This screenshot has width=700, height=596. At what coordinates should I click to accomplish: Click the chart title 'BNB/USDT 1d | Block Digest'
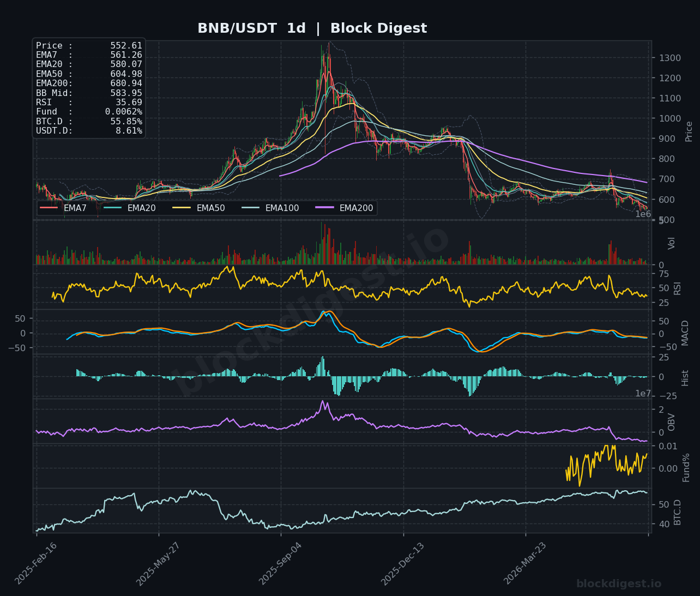click(312, 28)
